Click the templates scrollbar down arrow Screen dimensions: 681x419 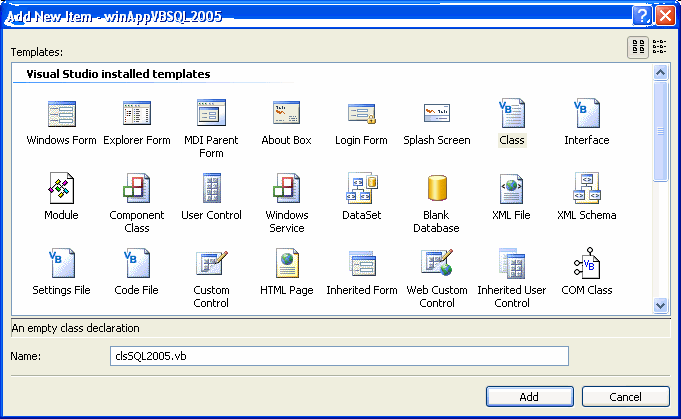(660, 305)
